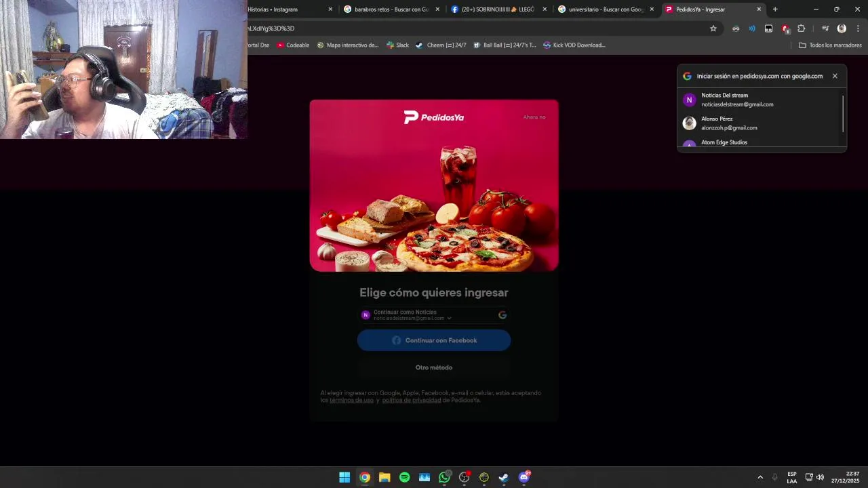Open the blue Photos-style taskbar app
This screenshot has height=488, width=868.
425,477
